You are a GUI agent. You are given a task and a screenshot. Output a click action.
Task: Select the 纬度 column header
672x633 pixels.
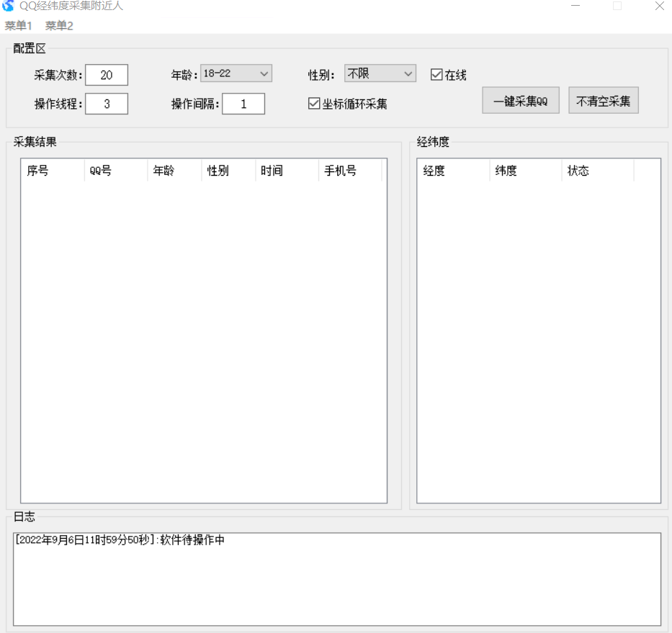tap(526, 171)
